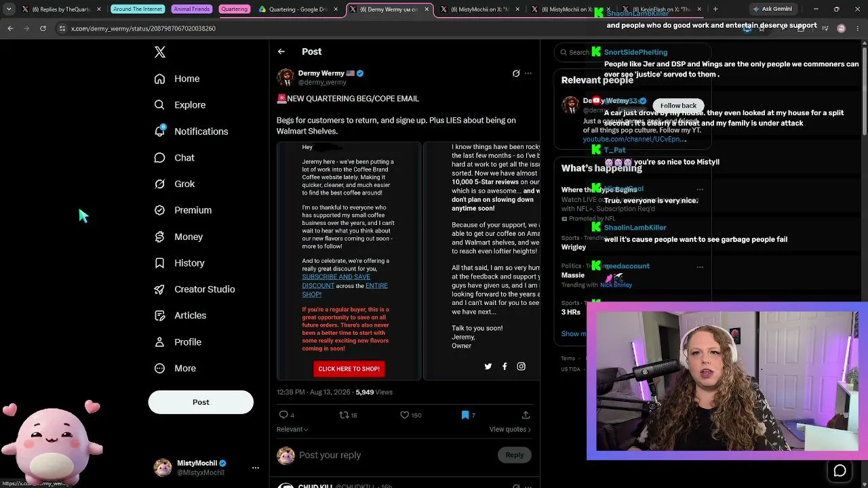Screen dimensions: 868x488
Task: Open the Premium badge icon
Action: (x=159, y=210)
